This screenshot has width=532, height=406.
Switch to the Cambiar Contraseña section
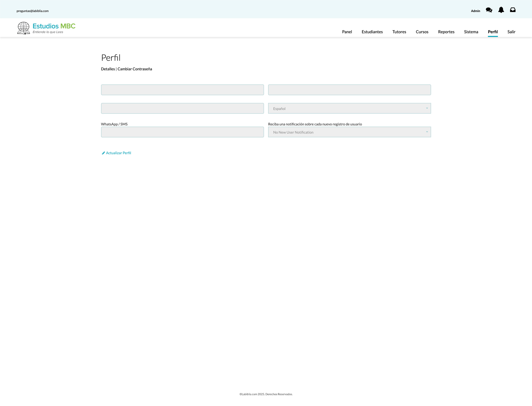pyautogui.click(x=135, y=69)
